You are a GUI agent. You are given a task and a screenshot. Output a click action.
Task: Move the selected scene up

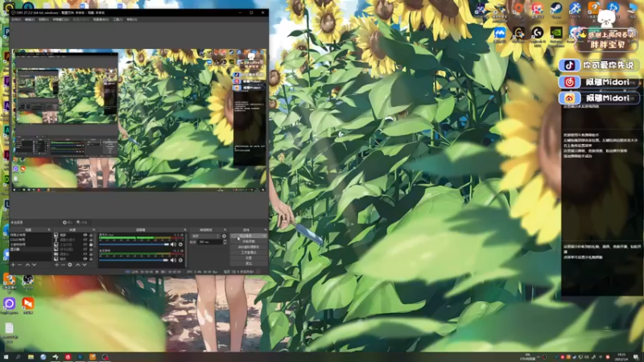pyautogui.click(x=27, y=265)
